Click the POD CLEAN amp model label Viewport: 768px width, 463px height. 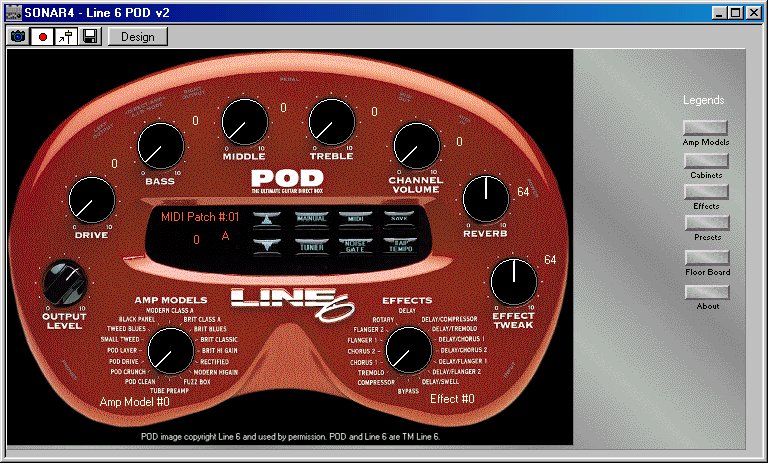point(140,382)
